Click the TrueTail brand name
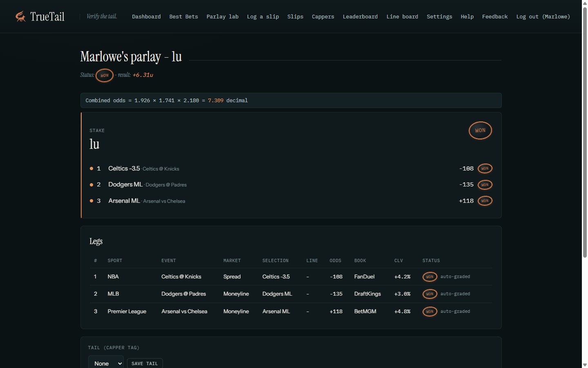Viewport: 588px width, 368px height. point(47,17)
